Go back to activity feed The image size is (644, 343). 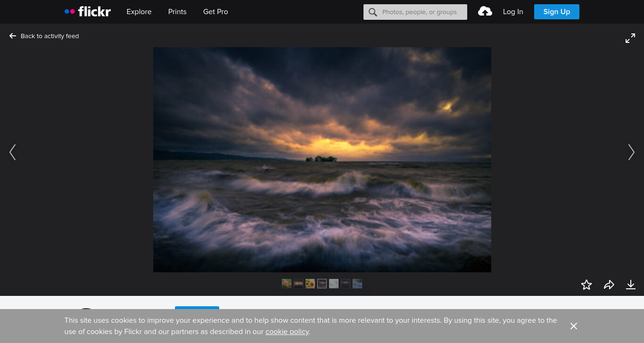click(x=44, y=36)
